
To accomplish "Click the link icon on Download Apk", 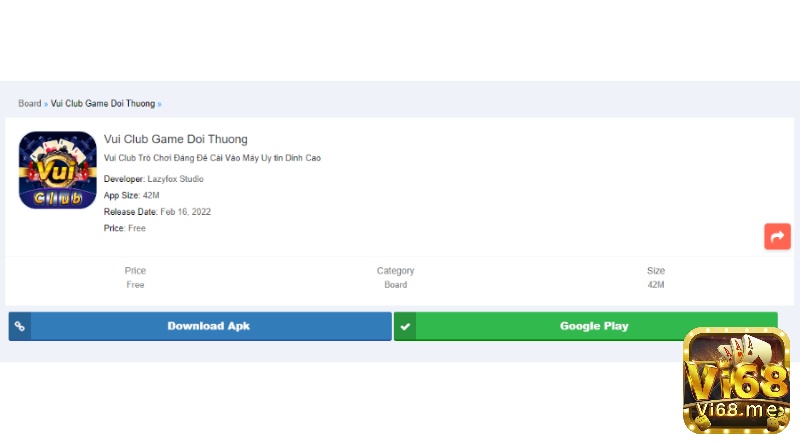I will 20,326.
